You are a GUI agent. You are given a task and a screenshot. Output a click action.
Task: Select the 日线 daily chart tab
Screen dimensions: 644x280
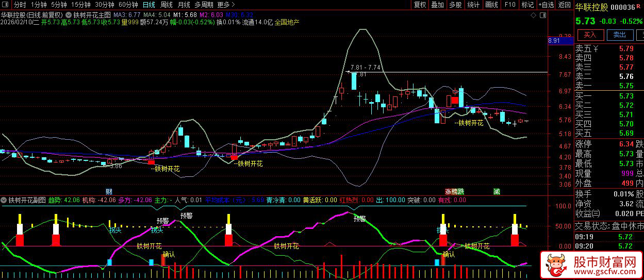tap(148, 5)
